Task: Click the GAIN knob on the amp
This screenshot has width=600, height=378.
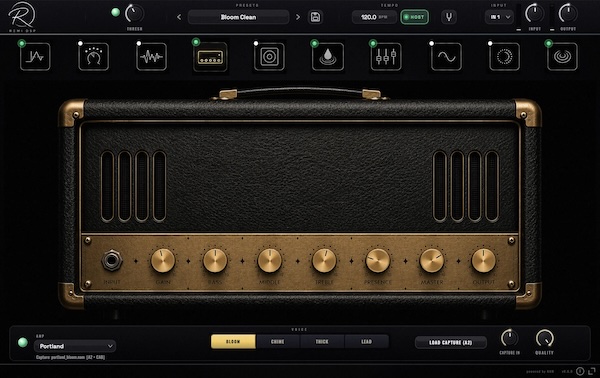Action: point(163,261)
